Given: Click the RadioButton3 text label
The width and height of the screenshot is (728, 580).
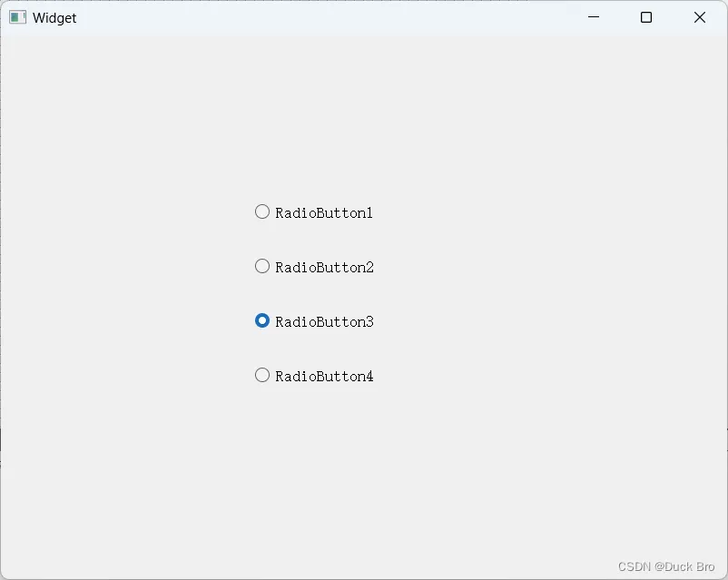Looking at the screenshot, I should coord(325,322).
